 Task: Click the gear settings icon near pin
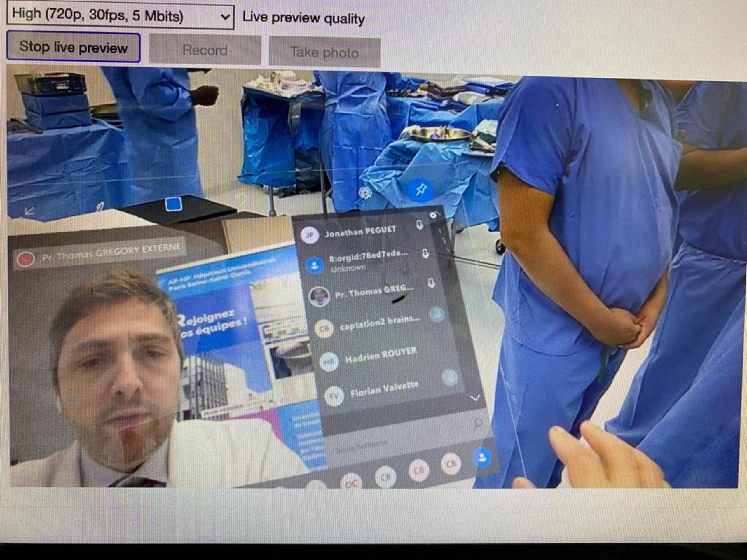(365, 193)
